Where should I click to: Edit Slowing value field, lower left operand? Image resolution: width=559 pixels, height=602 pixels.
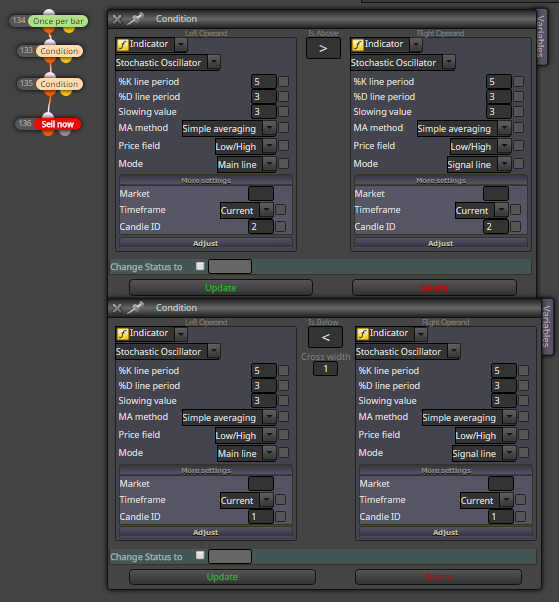pyautogui.click(x=264, y=400)
